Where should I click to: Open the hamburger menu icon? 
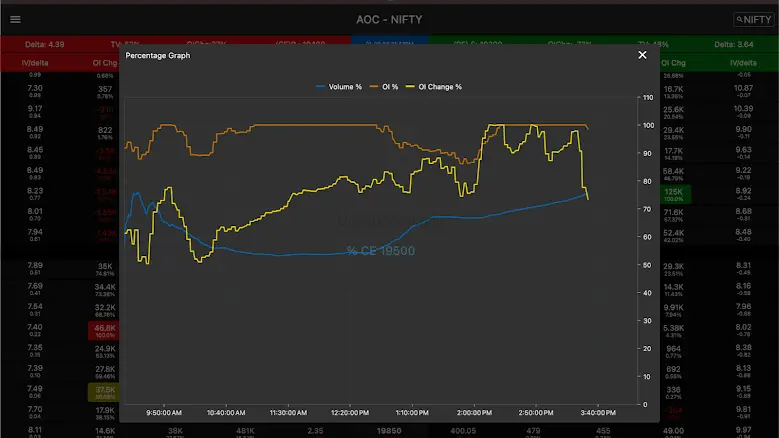pyautogui.click(x=15, y=19)
